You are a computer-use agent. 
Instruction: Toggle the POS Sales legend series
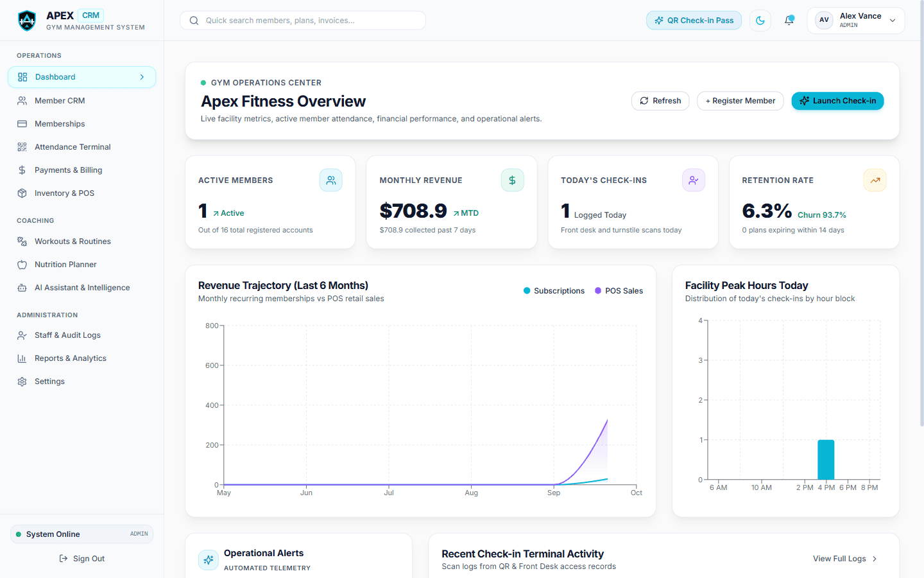(x=619, y=291)
